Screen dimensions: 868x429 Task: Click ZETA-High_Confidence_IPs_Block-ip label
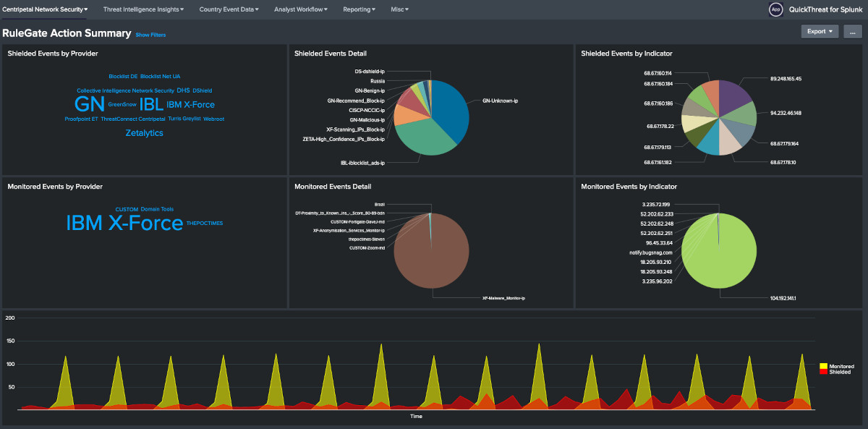point(344,139)
